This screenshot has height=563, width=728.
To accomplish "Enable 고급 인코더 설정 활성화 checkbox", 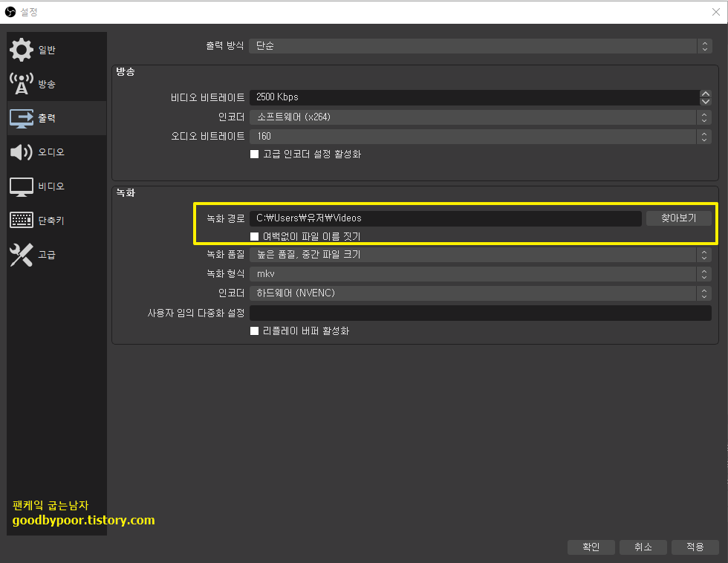I will pyautogui.click(x=254, y=154).
